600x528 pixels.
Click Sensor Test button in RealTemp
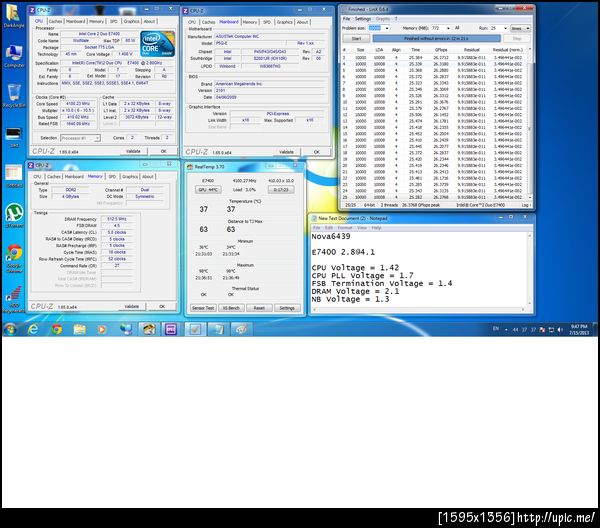(203, 308)
